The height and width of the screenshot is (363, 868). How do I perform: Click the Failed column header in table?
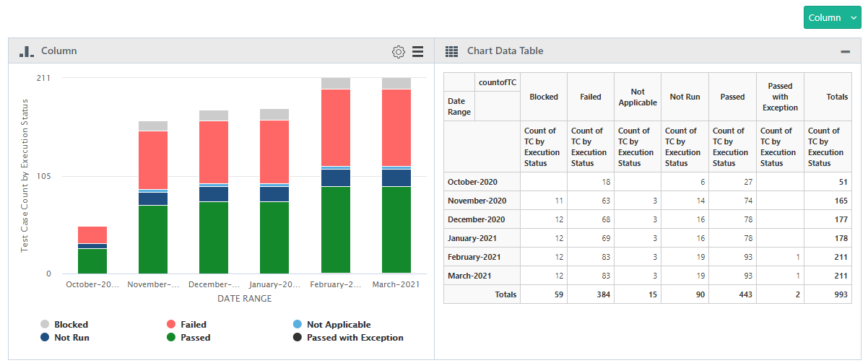pos(590,97)
